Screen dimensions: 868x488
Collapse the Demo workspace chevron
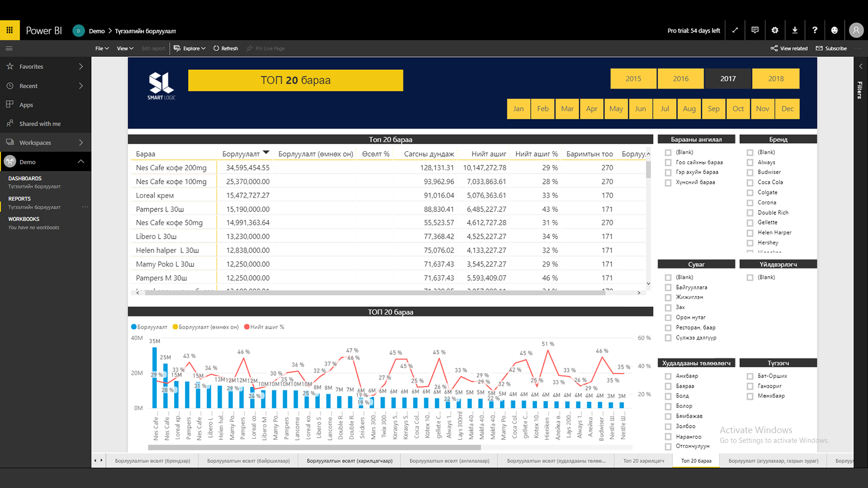[81, 162]
